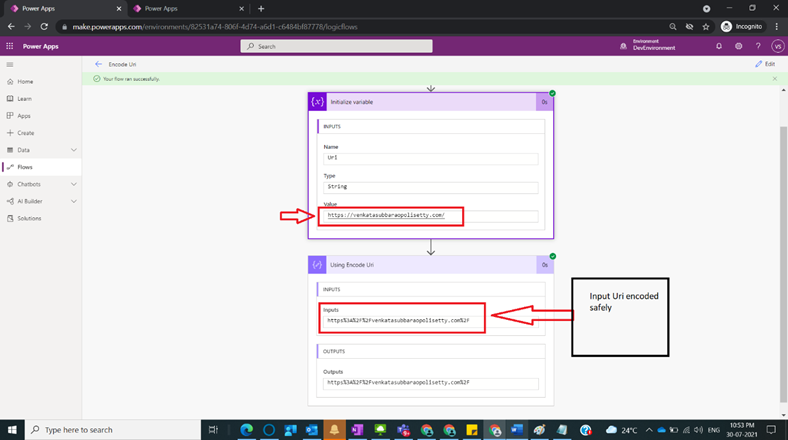Viewport: 788px width, 440px height.
Task: Click the Power Apps search box
Action: pos(336,46)
